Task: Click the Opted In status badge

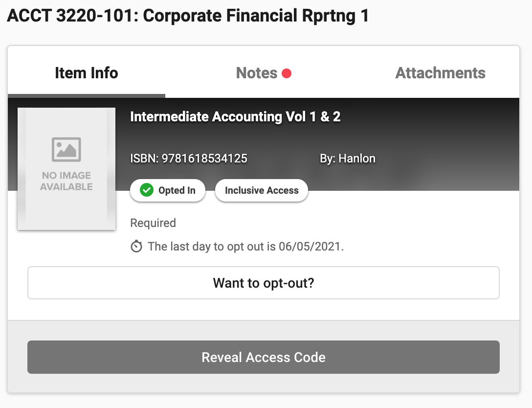Action: coord(168,190)
